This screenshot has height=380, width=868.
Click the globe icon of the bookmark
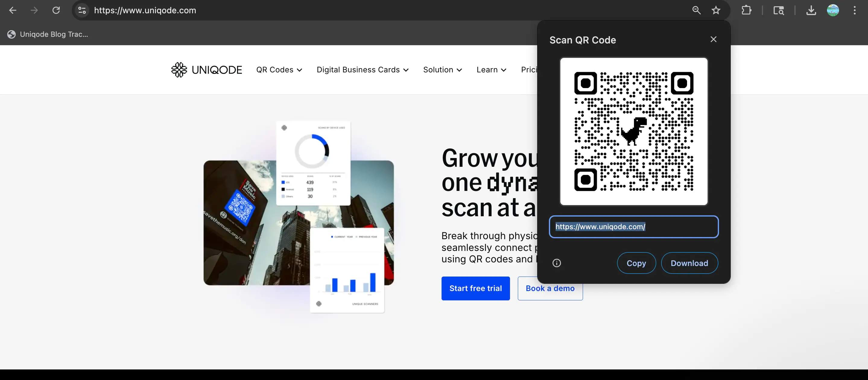(x=11, y=34)
